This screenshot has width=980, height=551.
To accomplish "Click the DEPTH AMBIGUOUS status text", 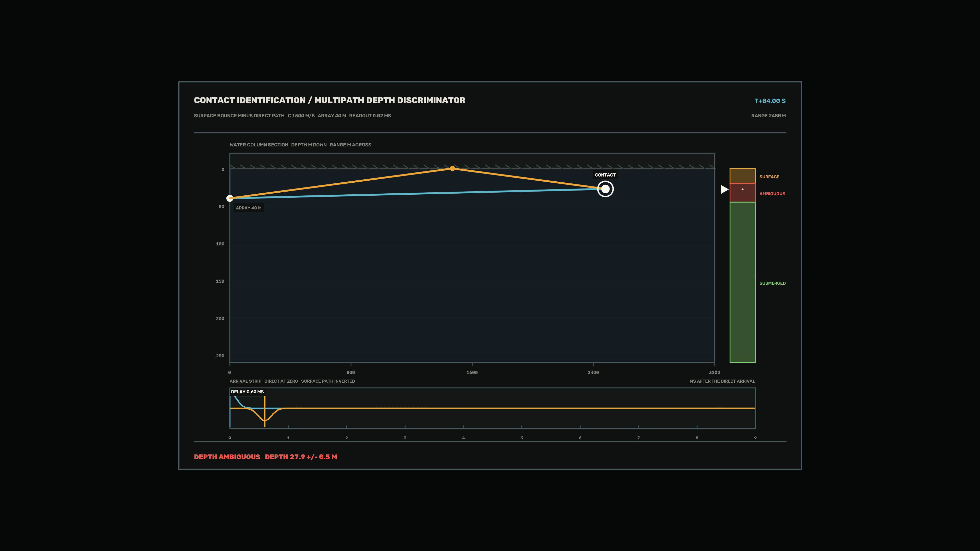I will (227, 457).
